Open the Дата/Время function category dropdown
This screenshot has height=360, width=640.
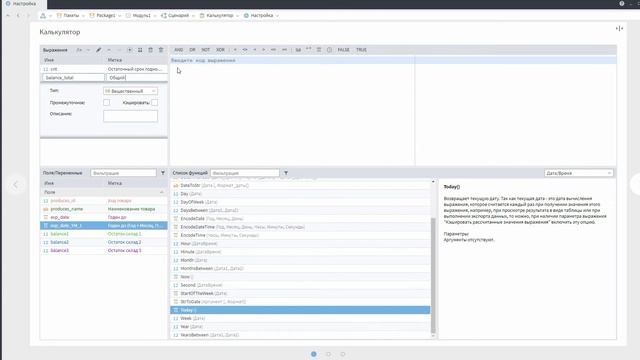coord(578,173)
